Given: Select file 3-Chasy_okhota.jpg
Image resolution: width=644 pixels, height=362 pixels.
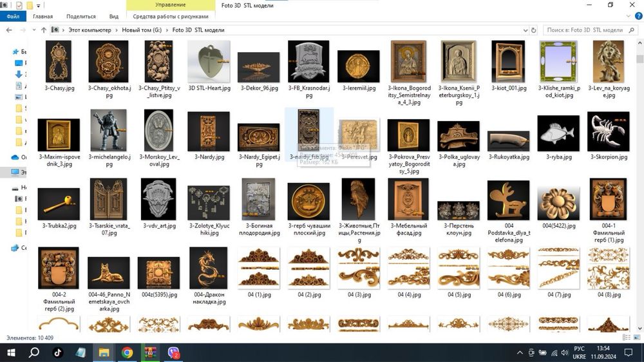Looking at the screenshot, I should [109, 62].
